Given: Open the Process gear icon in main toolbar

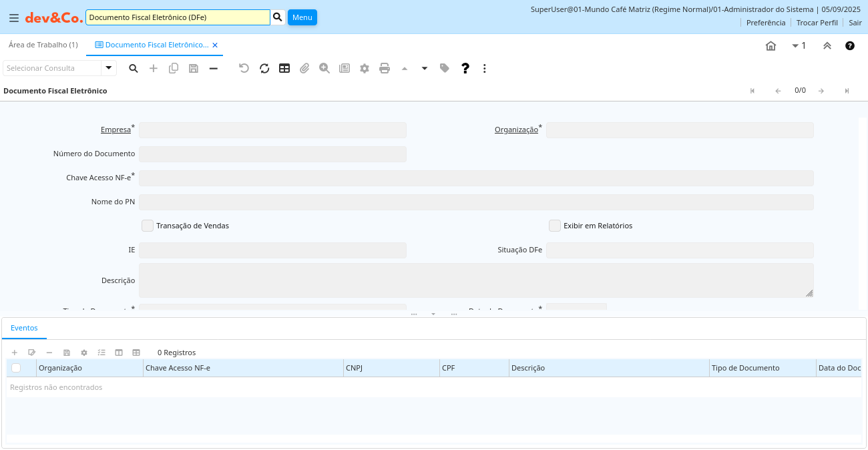Looking at the screenshot, I should [x=365, y=68].
